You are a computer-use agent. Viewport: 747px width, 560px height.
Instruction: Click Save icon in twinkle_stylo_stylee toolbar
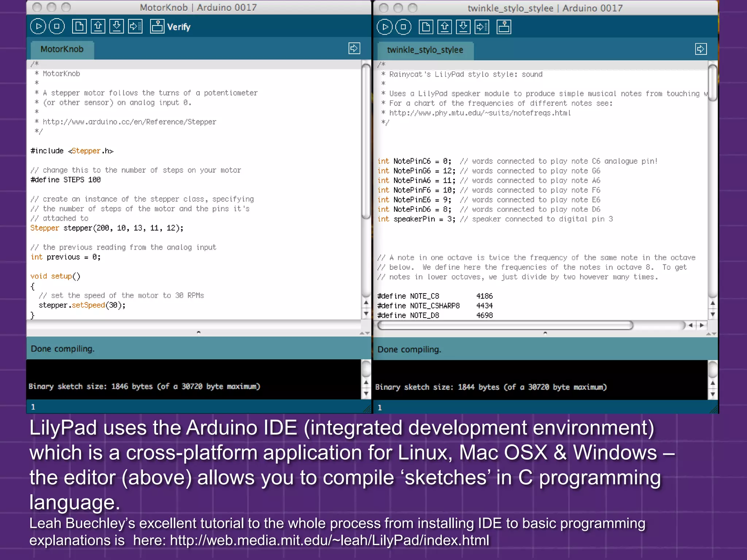tap(463, 27)
